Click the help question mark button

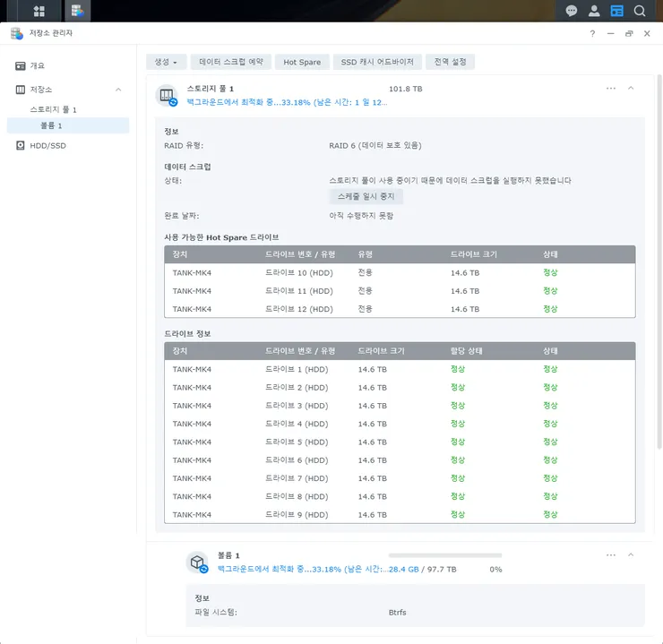592,33
